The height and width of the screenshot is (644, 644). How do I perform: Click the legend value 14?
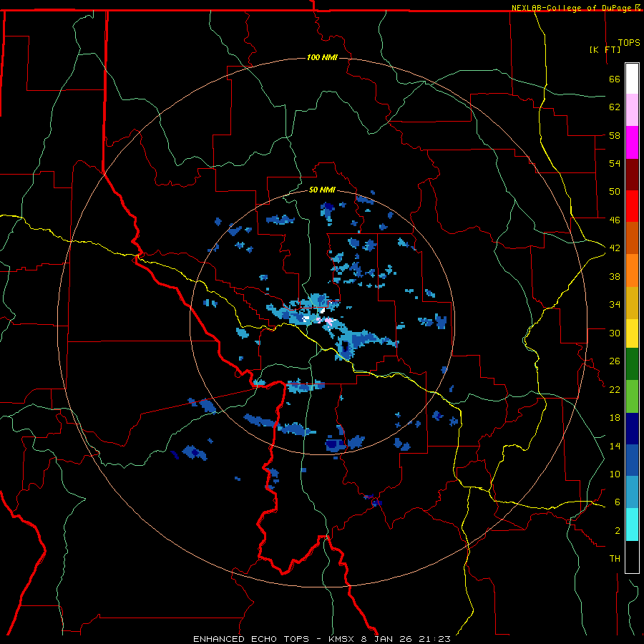click(x=615, y=446)
